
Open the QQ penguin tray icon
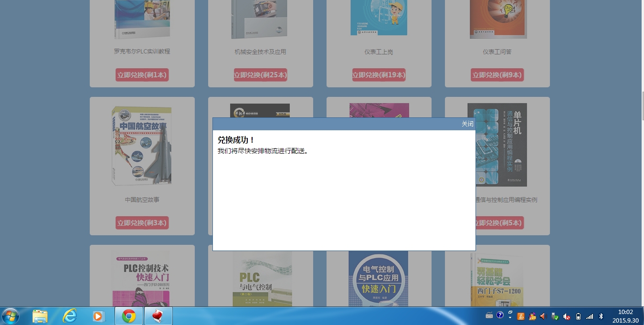(532, 316)
